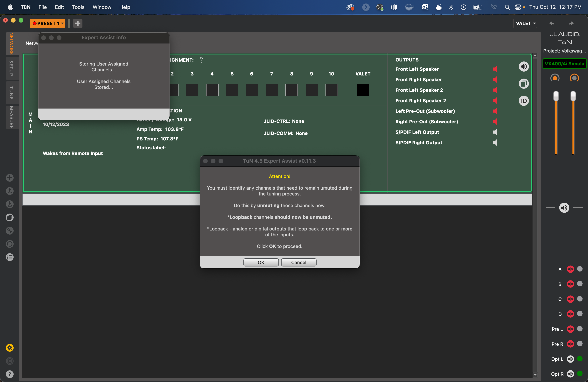
Task: Click Cancel in the Expert Assist dialog
Action: click(x=298, y=262)
